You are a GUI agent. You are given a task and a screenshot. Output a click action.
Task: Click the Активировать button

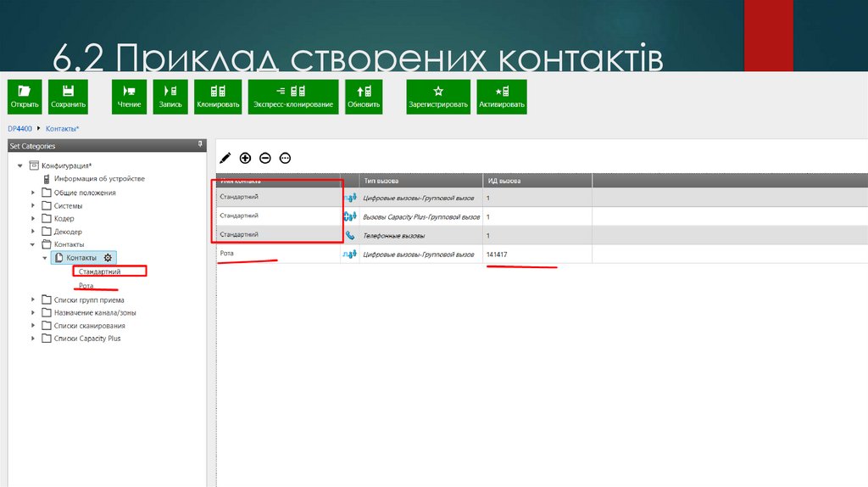(502, 97)
